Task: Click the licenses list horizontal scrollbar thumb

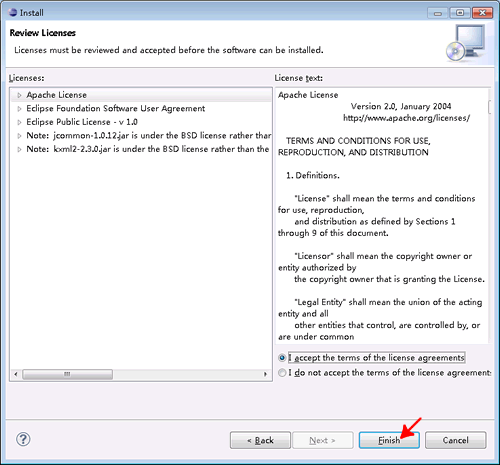Action: pos(67,374)
